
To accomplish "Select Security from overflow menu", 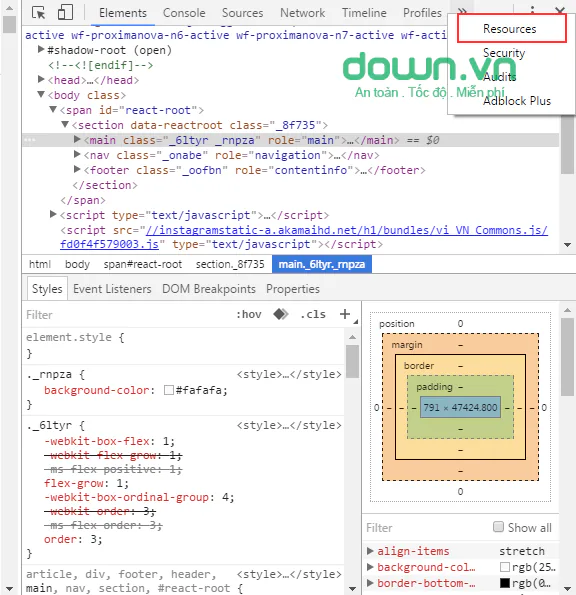I will tap(504, 53).
